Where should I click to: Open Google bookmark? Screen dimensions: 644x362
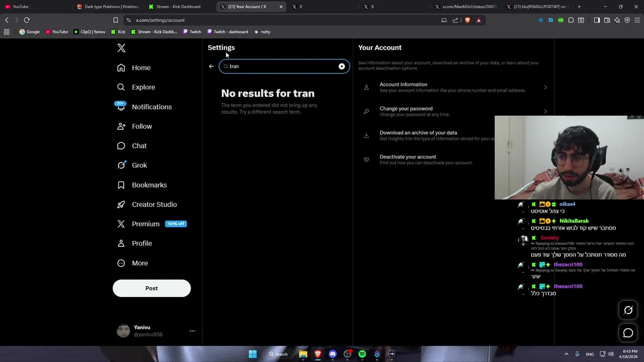click(29, 32)
